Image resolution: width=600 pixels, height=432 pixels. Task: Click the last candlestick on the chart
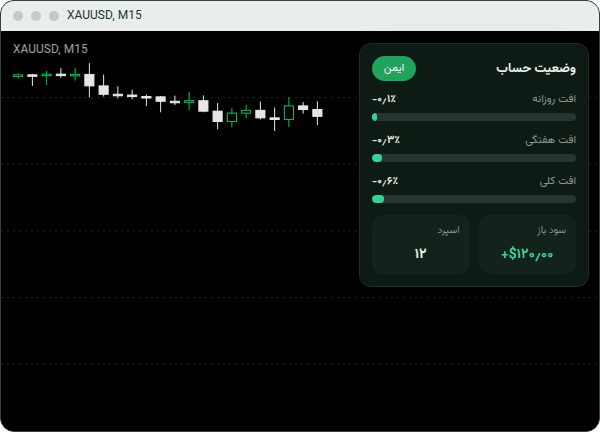[x=317, y=113]
